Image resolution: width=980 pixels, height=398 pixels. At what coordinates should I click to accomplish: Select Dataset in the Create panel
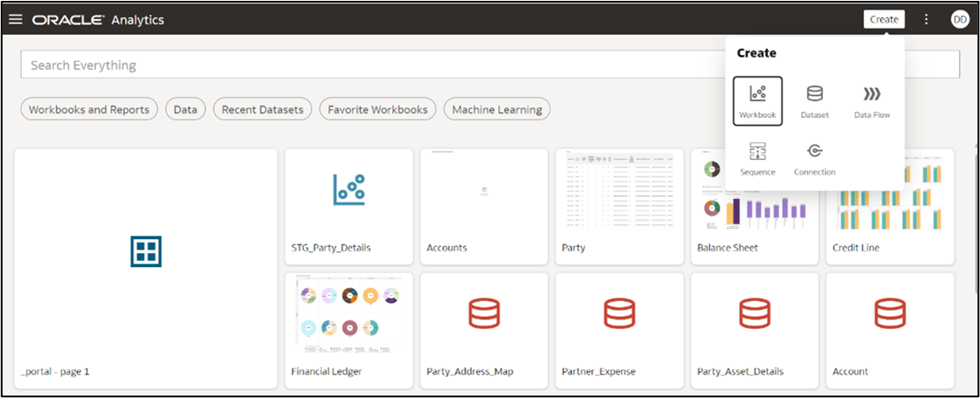[x=814, y=101]
